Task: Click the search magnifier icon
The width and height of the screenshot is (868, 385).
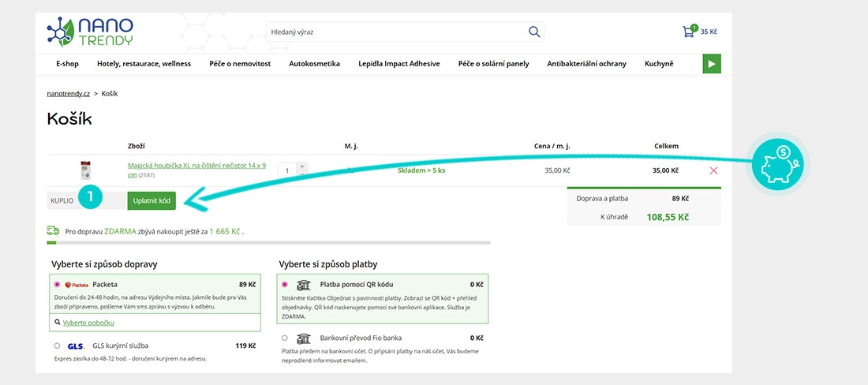Action: tap(534, 32)
